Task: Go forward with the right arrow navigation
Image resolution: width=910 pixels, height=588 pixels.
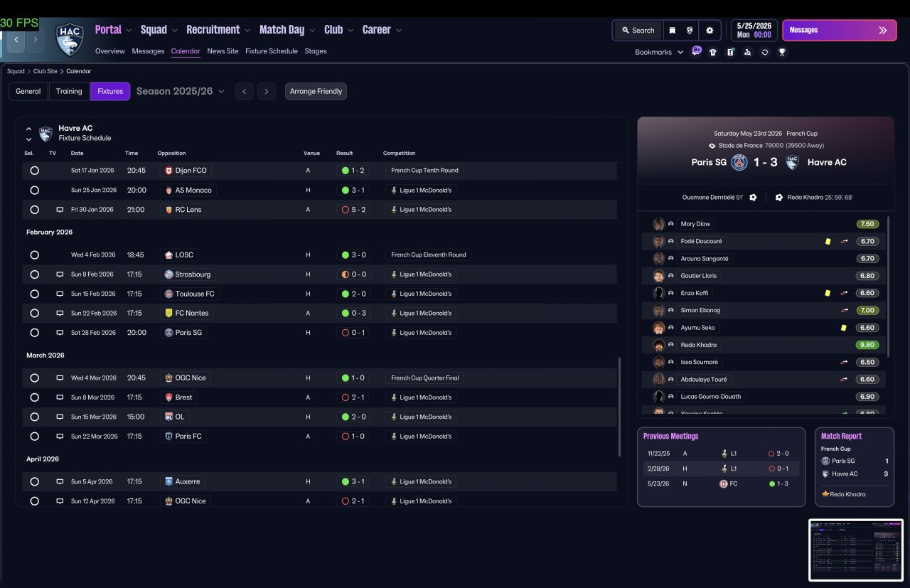Action: (35, 40)
